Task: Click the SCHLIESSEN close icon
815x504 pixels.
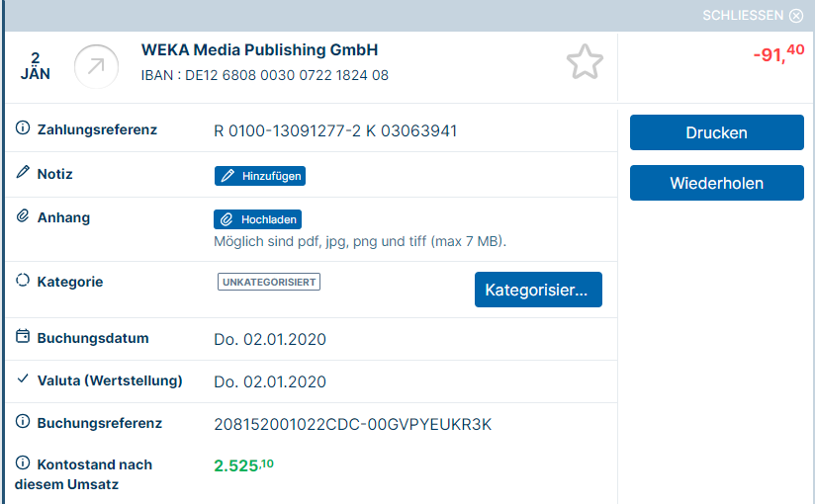Action: 796,16
